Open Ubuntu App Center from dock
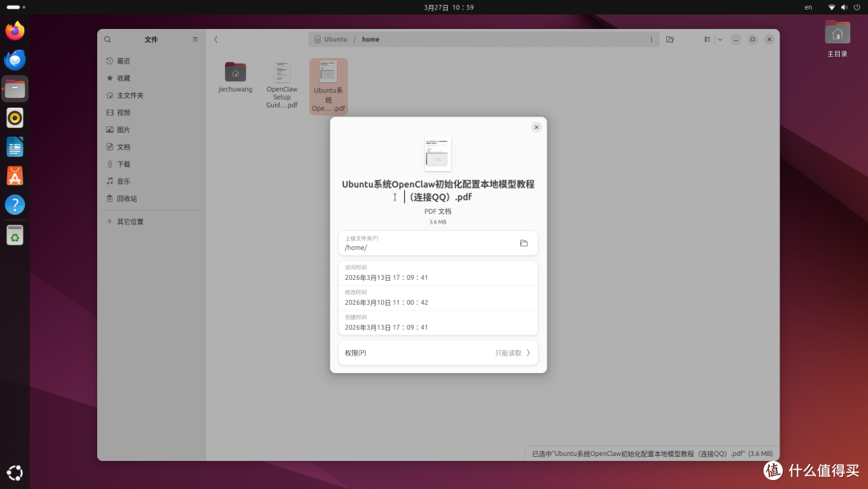Viewport: 868px width, 489px height. tap(15, 176)
